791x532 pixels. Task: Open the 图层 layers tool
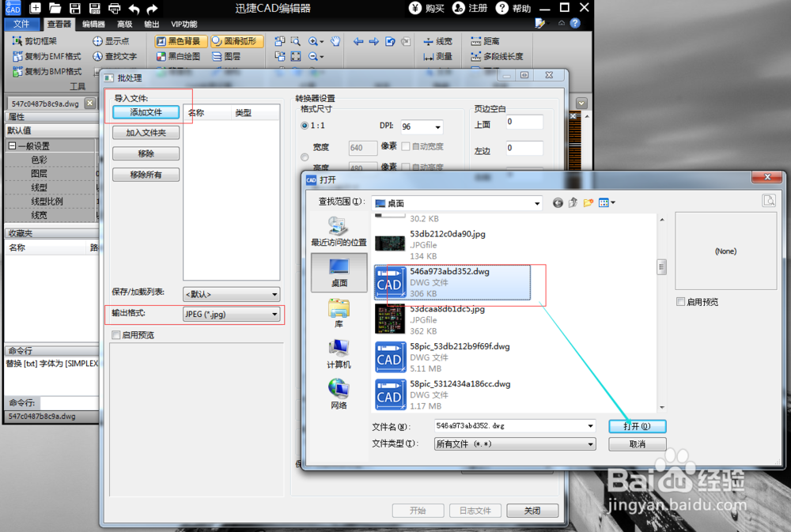(x=226, y=56)
